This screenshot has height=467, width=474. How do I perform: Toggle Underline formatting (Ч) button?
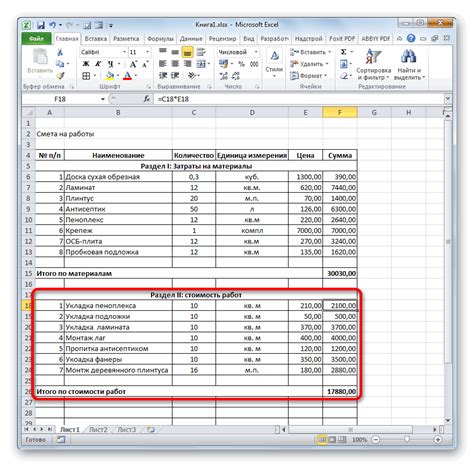(x=110, y=64)
